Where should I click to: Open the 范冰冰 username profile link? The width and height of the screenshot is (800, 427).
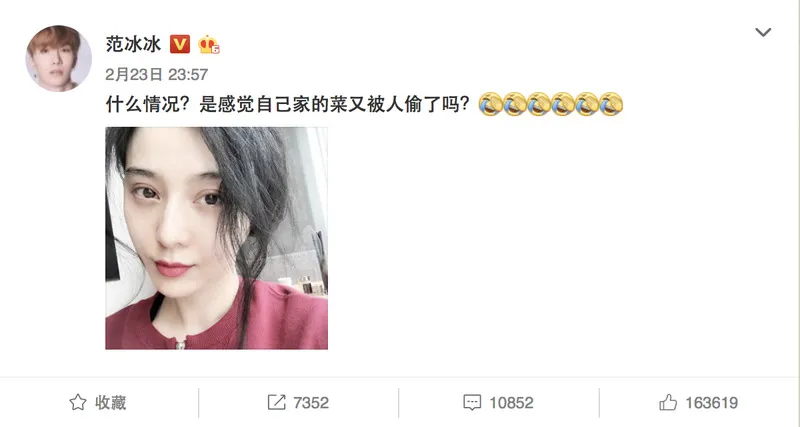click(x=133, y=44)
